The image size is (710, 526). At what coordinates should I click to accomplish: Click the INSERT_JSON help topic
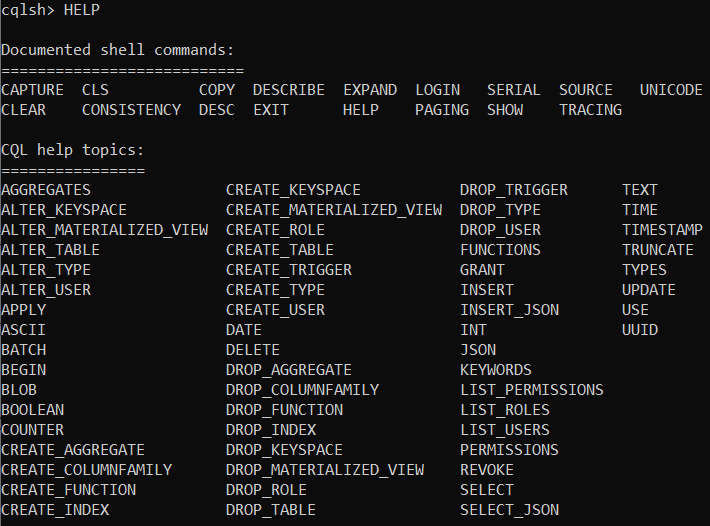pyautogui.click(x=510, y=310)
